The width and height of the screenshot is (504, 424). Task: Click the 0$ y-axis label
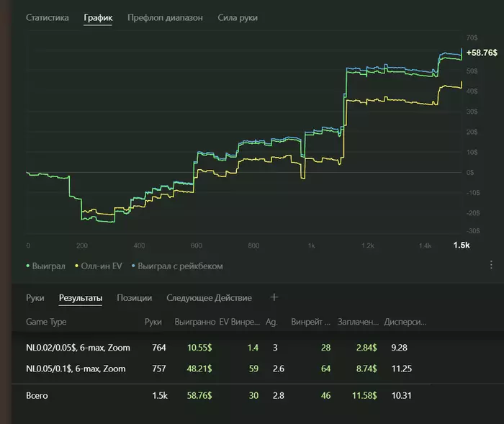coord(470,173)
